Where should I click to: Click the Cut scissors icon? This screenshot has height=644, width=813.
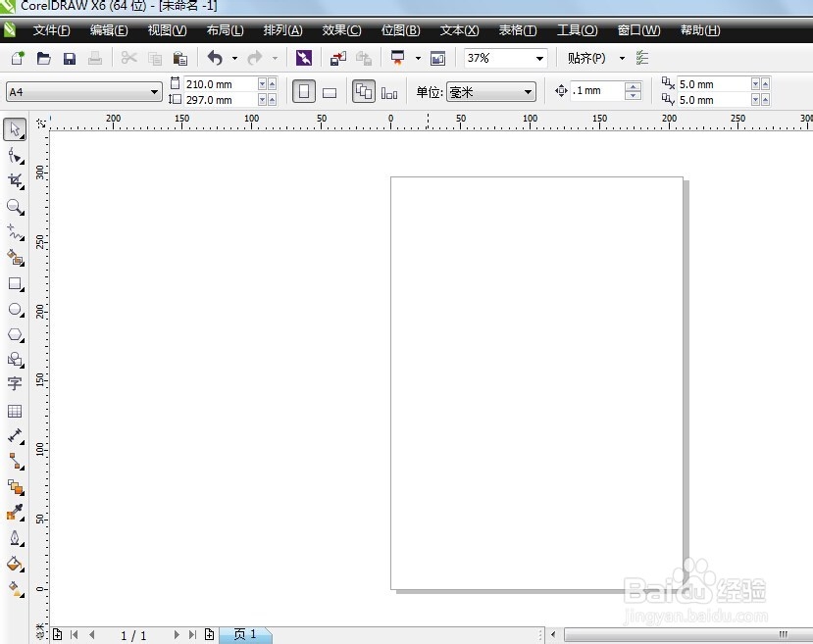(128, 58)
